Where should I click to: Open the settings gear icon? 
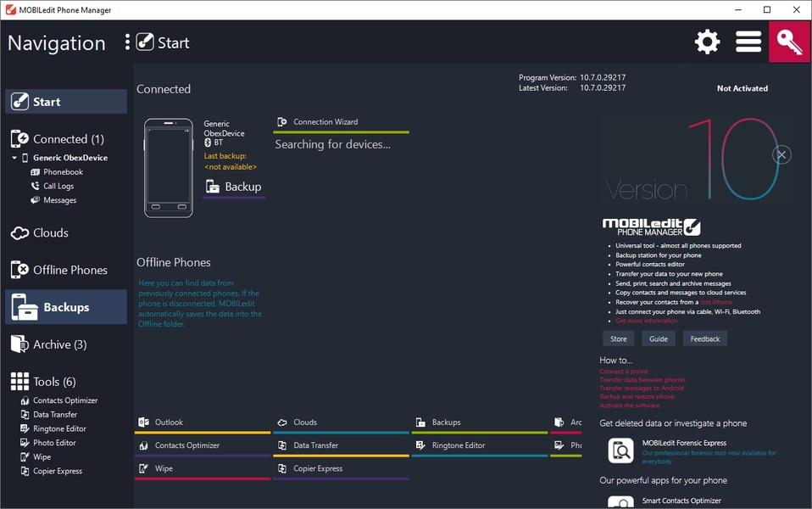(x=707, y=42)
